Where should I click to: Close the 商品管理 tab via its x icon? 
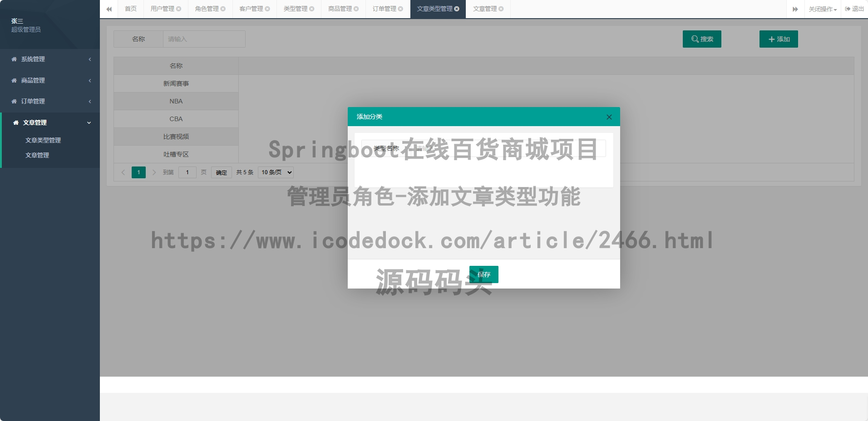tap(356, 9)
